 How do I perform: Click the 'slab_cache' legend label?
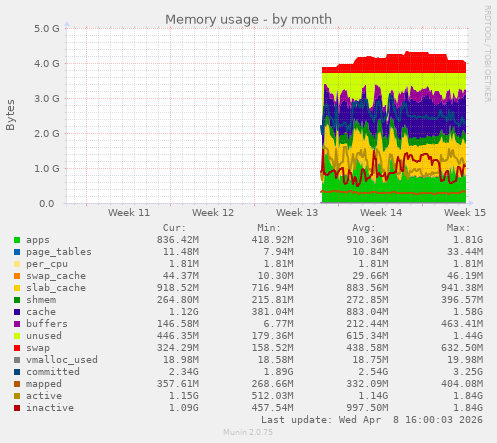(x=56, y=288)
